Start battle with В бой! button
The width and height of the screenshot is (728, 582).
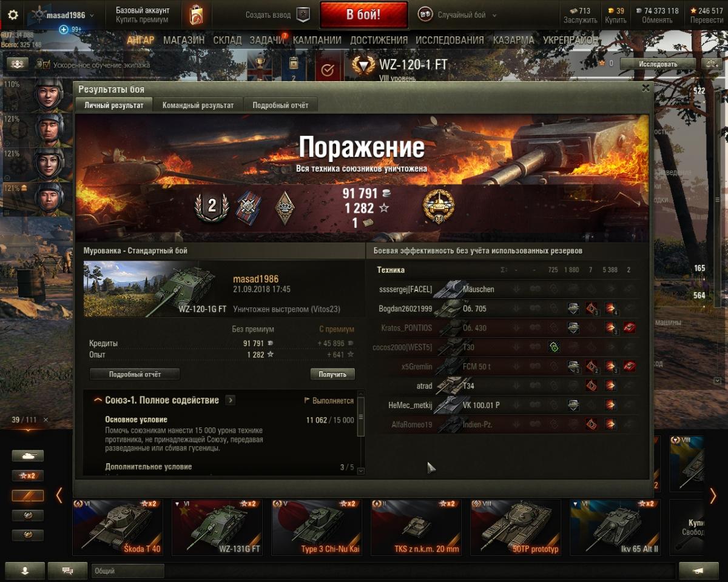[363, 15]
